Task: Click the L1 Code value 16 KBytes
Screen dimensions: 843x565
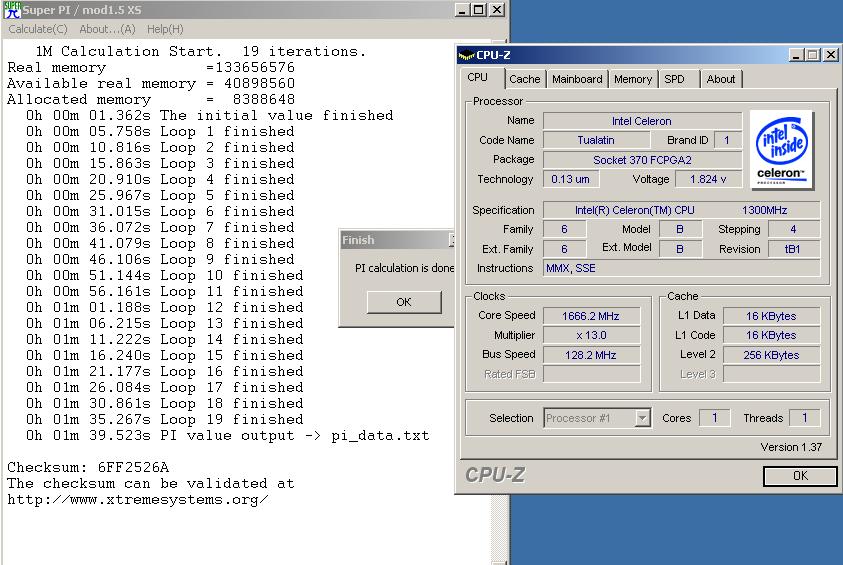Action: coord(771,335)
